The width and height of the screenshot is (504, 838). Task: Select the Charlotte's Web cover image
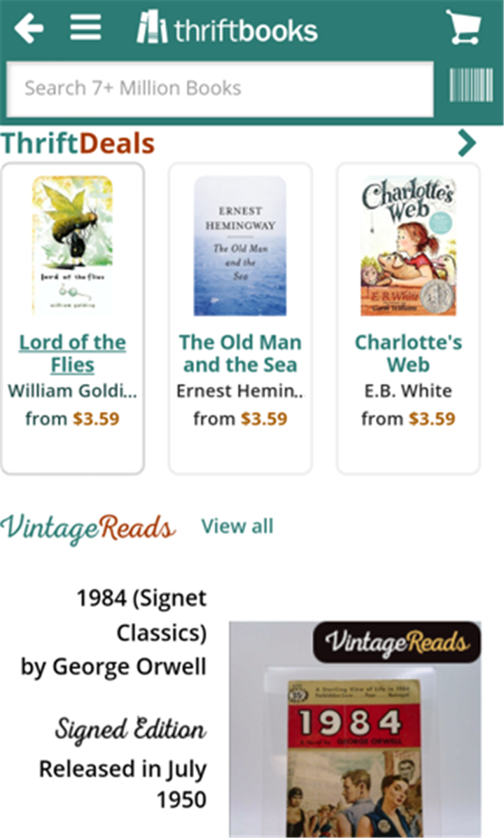(408, 246)
